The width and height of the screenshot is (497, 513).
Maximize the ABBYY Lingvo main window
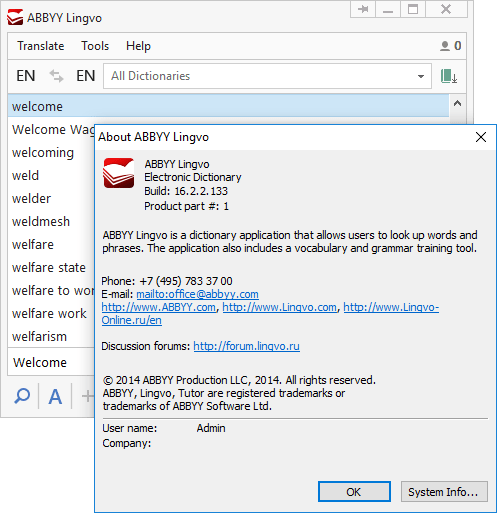click(x=413, y=9)
